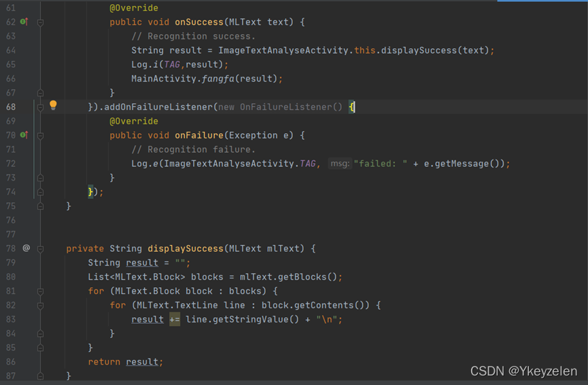Click the '// Recognition failure.' comment
Screen dimensions: 588x385
194,149
